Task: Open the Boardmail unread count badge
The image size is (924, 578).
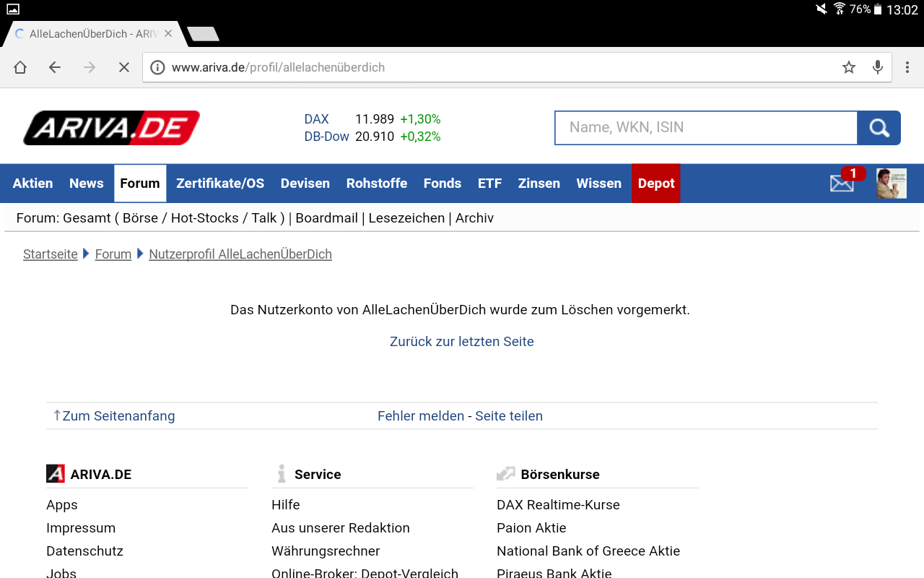Action: tap(853, 173)
